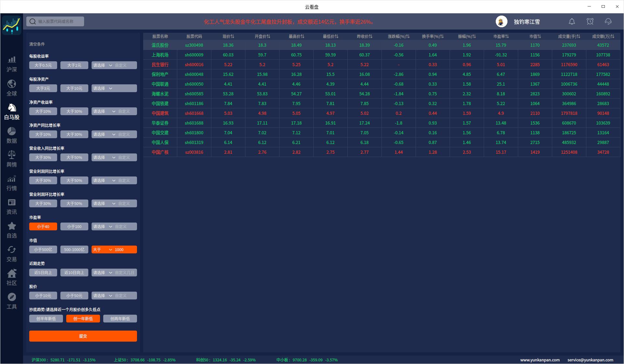Image resolution: width=624 pixels, height=364 pixels.
Task: Enable the 近5日向上 trend filter
Action: 43,273
